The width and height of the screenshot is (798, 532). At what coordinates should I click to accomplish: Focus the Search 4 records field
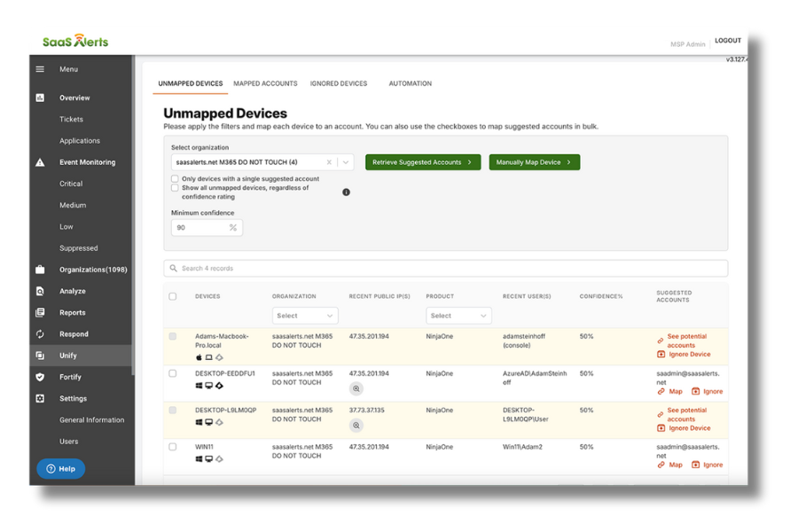[x=446, y=269]
